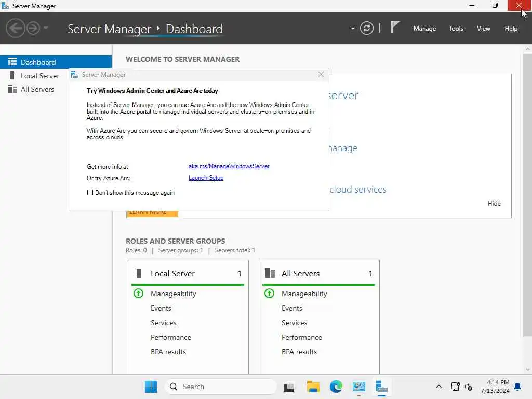Select Local Server in the left pane
This screenshot has width=532, height=399.
(x=40, y=76)
